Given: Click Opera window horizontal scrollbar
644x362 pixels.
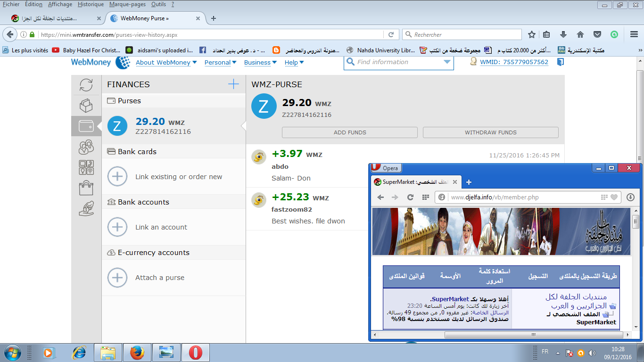Looking at the screenshot, I should click(x=534, y=335).
